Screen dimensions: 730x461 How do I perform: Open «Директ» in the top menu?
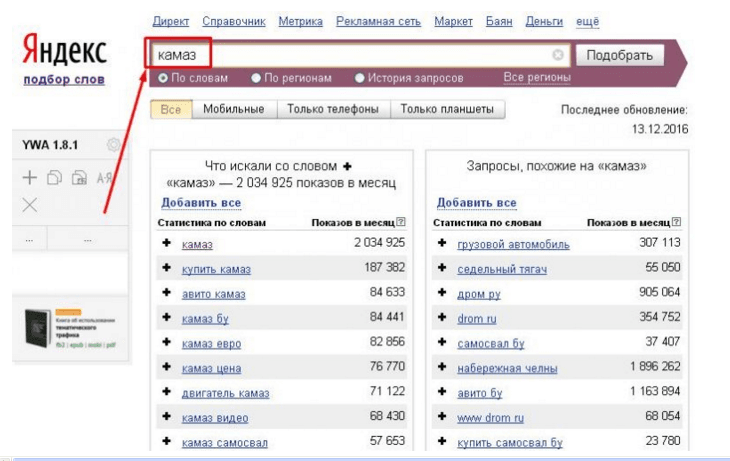click(x=171, y=21)
